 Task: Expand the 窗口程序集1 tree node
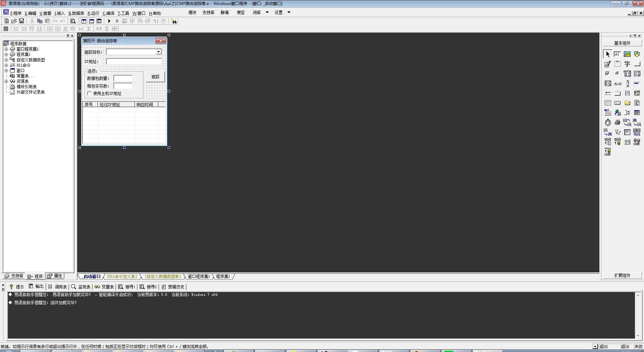[x=6, y=49]
